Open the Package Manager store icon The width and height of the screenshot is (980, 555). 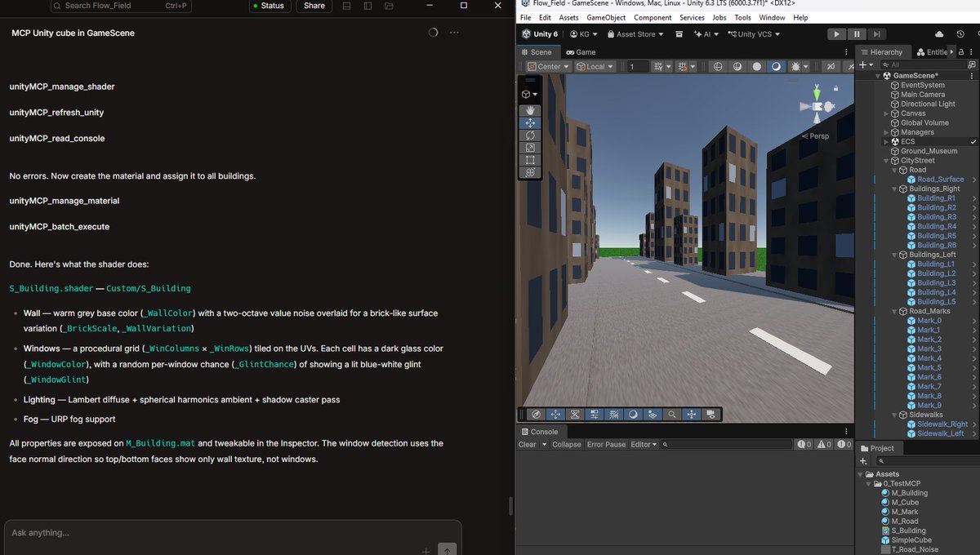[x=679, y=34]
